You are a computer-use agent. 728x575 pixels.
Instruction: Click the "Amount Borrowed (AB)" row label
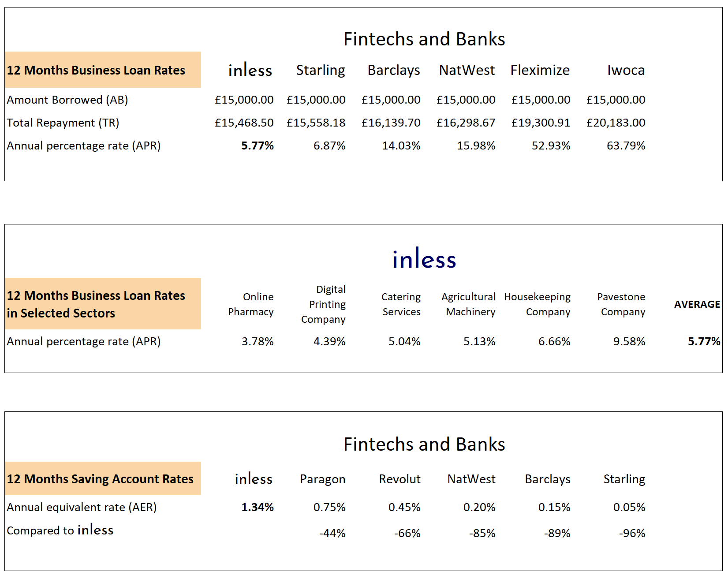click(67, 100)
